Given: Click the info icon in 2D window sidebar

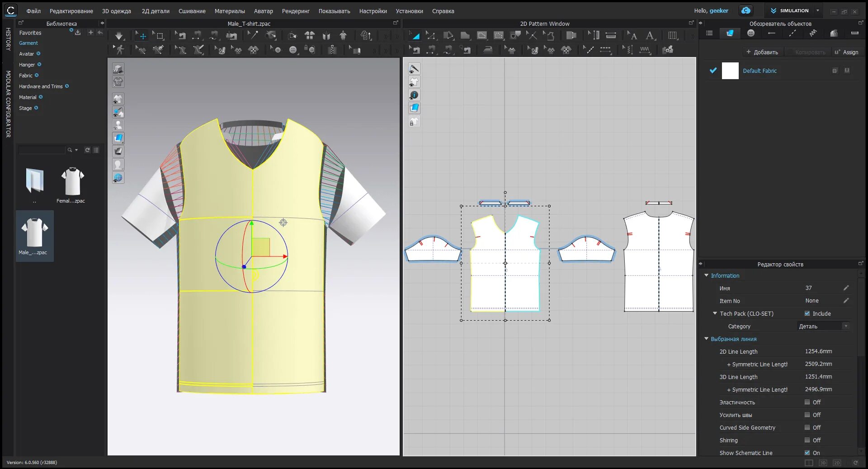Looking at the screenshot, I should pos(414,95).
